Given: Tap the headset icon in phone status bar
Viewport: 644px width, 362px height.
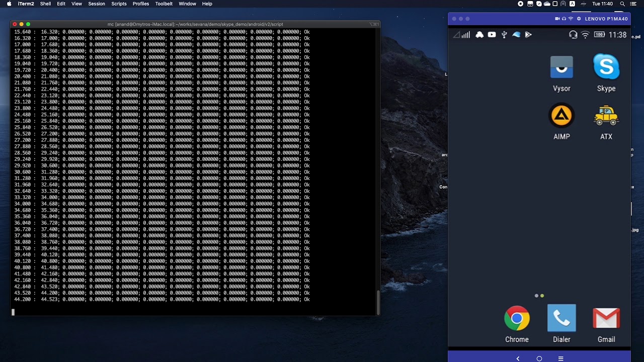Looking at the screenshot, I should coord(573,35).
